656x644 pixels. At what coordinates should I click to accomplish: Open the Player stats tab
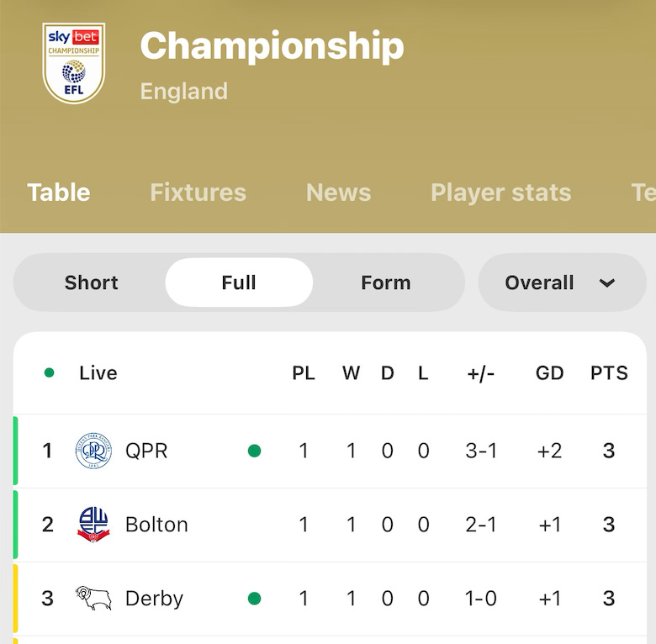500,193
